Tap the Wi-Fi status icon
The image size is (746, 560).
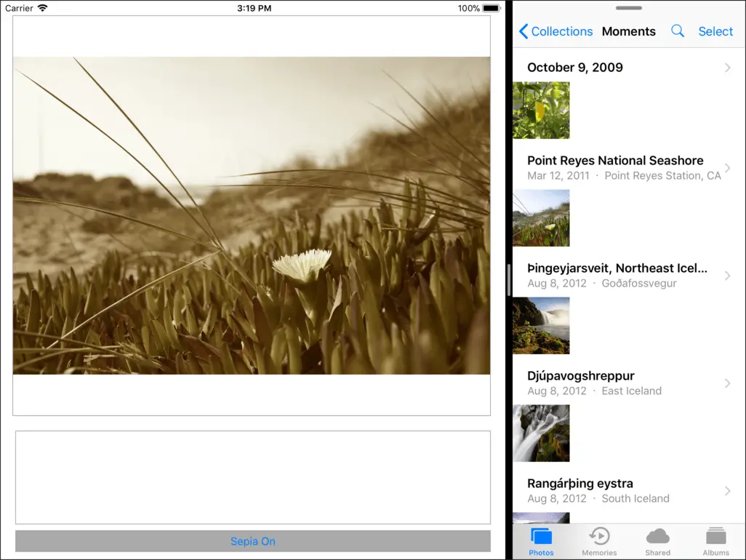(x=43, y=8)
